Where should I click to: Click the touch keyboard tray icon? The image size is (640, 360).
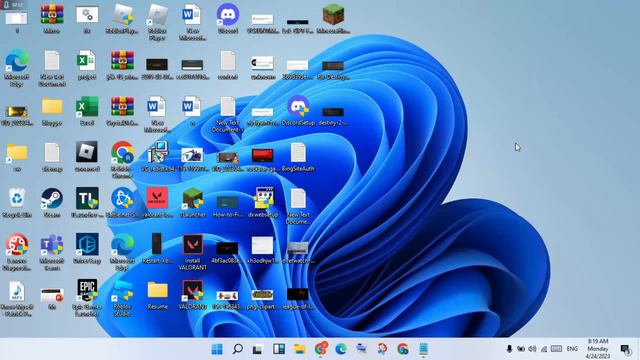click(x=556, y=349)
